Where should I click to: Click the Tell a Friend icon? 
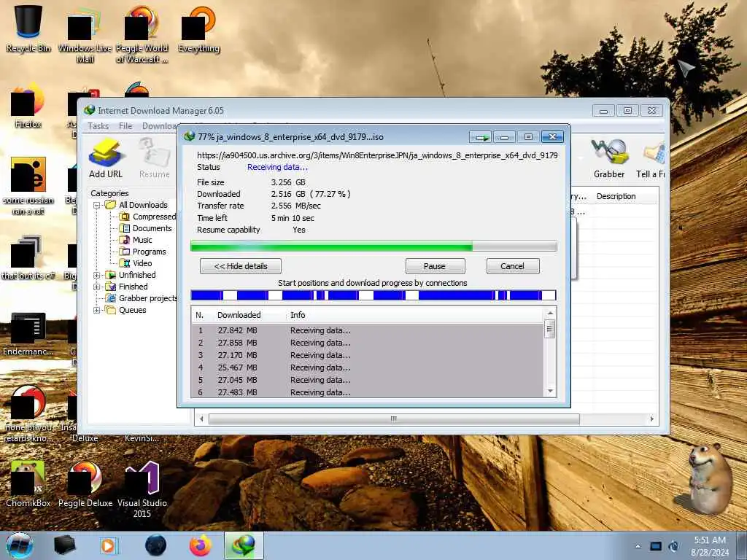click(651, 158)
